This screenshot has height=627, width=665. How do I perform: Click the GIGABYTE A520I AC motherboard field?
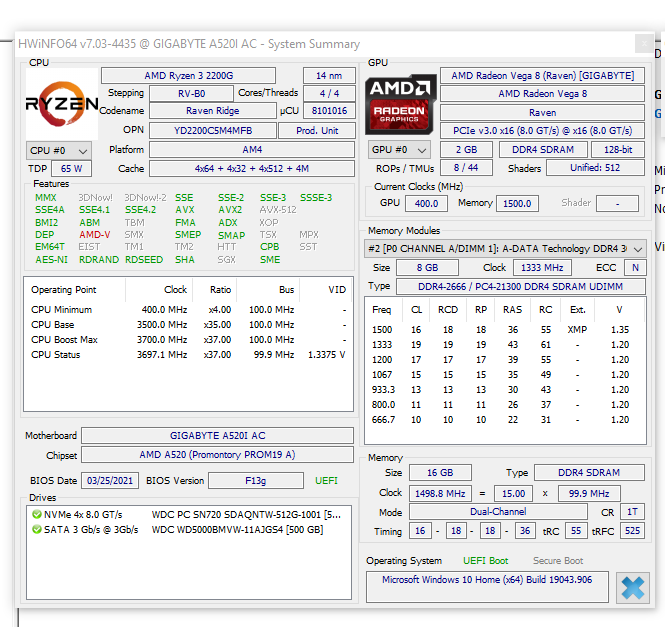(x=218, y=436)
